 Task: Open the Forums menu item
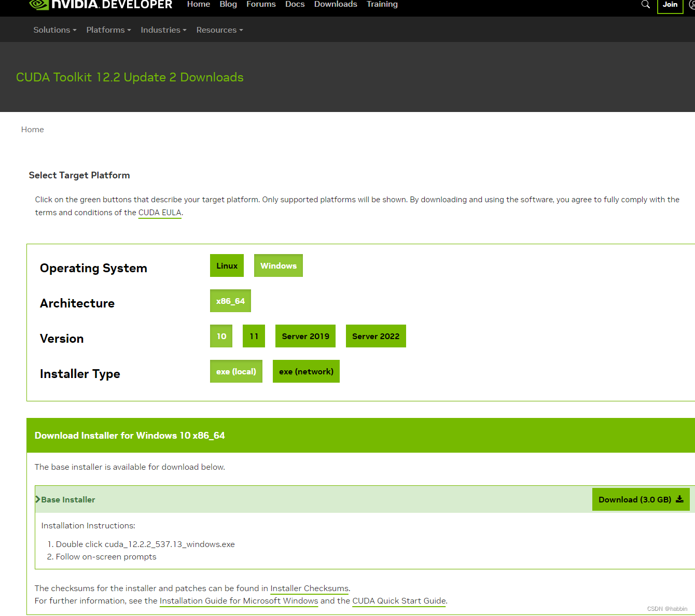pyautogui.click(x=261, y=4)
